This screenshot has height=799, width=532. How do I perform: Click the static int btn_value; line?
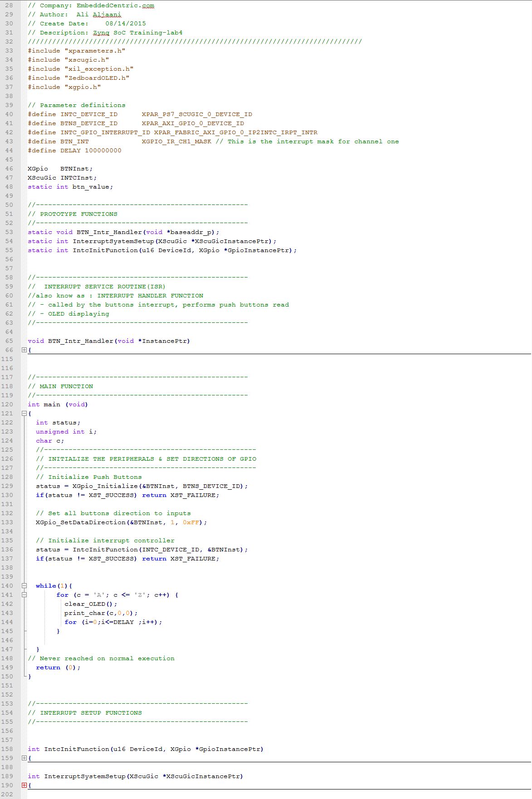[70, 187]
